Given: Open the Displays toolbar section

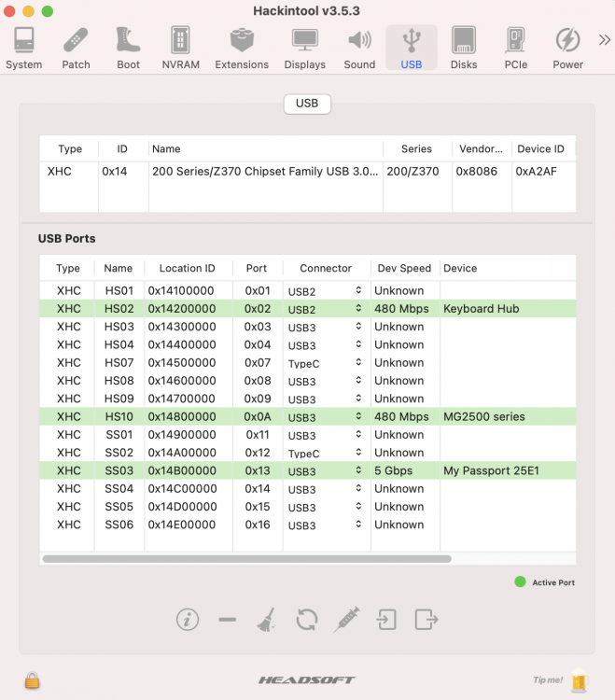Looking at the screenshot, I should [305, 48].
